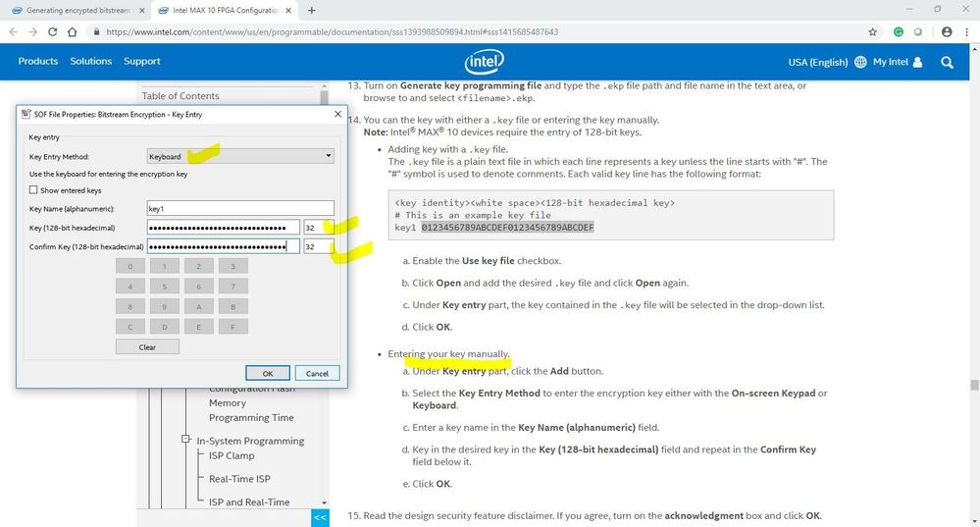Click the page vertical scrollbar thumb
The width and height of the screenshot is (980, 527).
[974, 385]
